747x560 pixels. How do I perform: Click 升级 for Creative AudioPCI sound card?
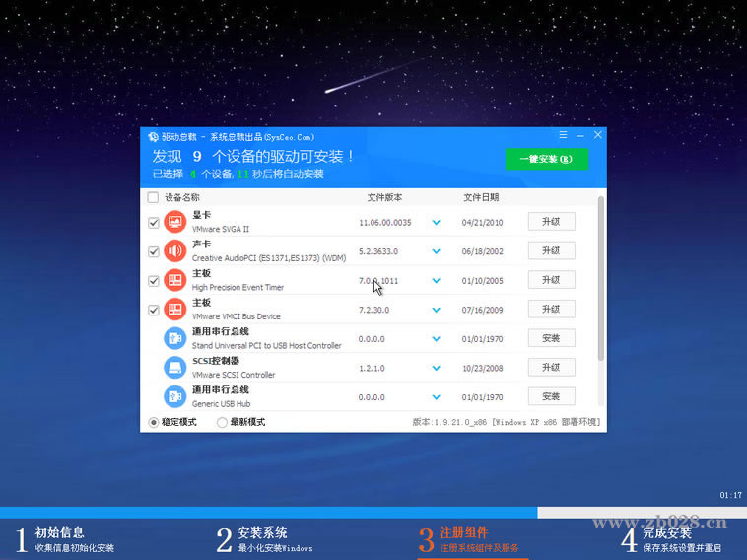pos(551,250)
